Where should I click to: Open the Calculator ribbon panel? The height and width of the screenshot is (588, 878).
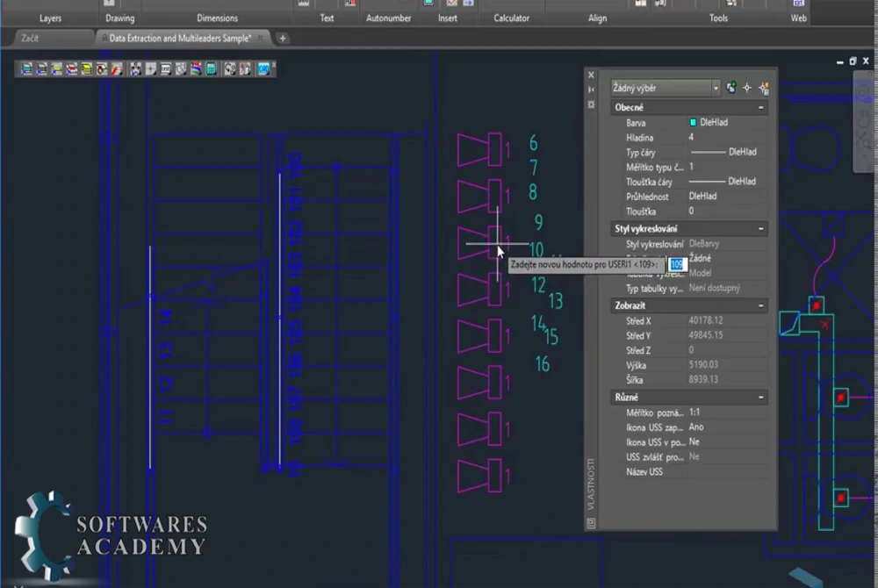pyautogui.click(x=511, y=18)
